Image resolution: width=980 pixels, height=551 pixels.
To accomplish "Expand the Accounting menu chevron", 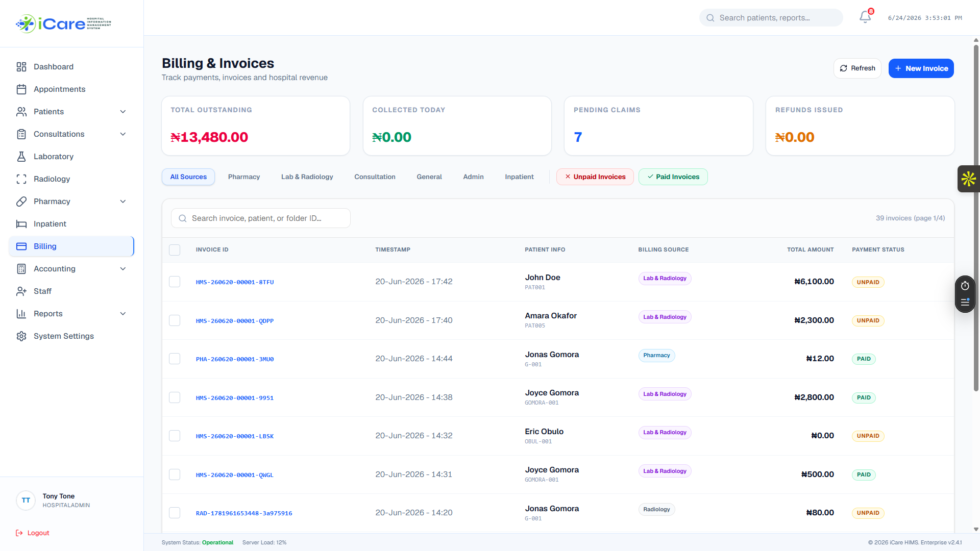I will pyautogui.click(x=123, y=269).
